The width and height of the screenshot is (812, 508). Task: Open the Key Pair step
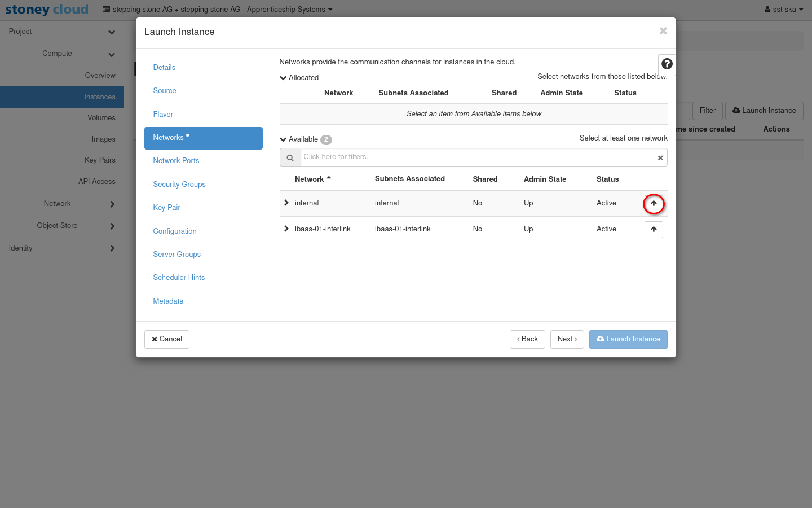coord(166,208)
